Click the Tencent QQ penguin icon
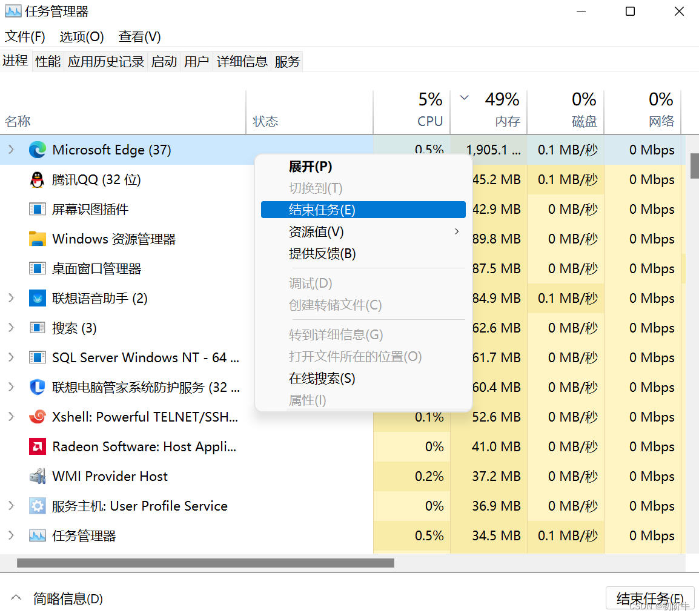This screenshot has height=616, width=699. click(38, 180)
